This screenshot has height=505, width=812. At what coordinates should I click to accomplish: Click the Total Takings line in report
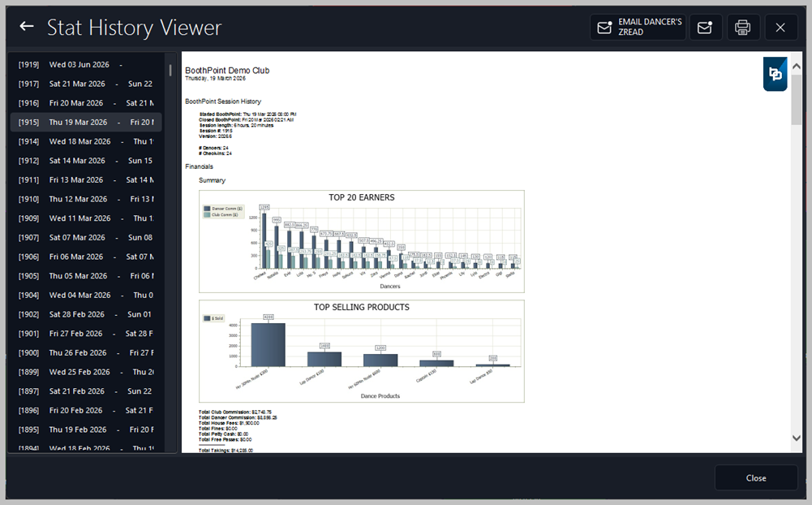(226, 451)
